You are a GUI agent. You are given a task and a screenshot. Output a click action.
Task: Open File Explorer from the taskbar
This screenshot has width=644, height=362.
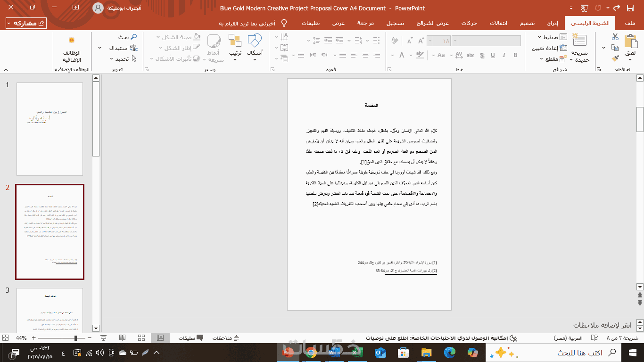tap(427, 353)
